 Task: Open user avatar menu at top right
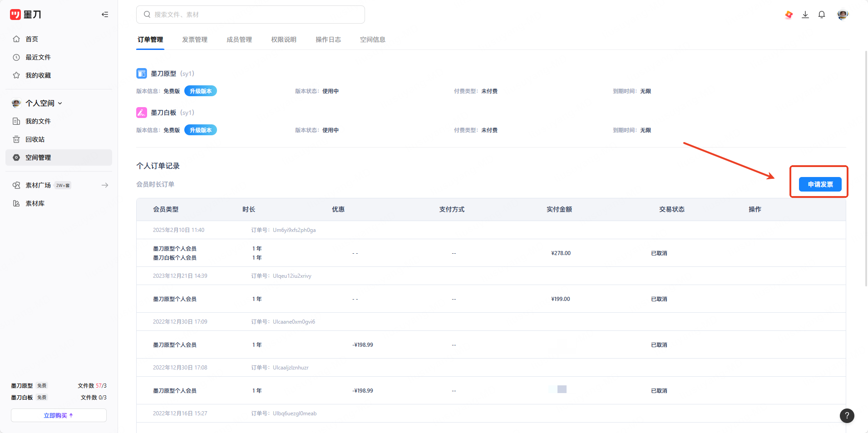pos(843,15)
